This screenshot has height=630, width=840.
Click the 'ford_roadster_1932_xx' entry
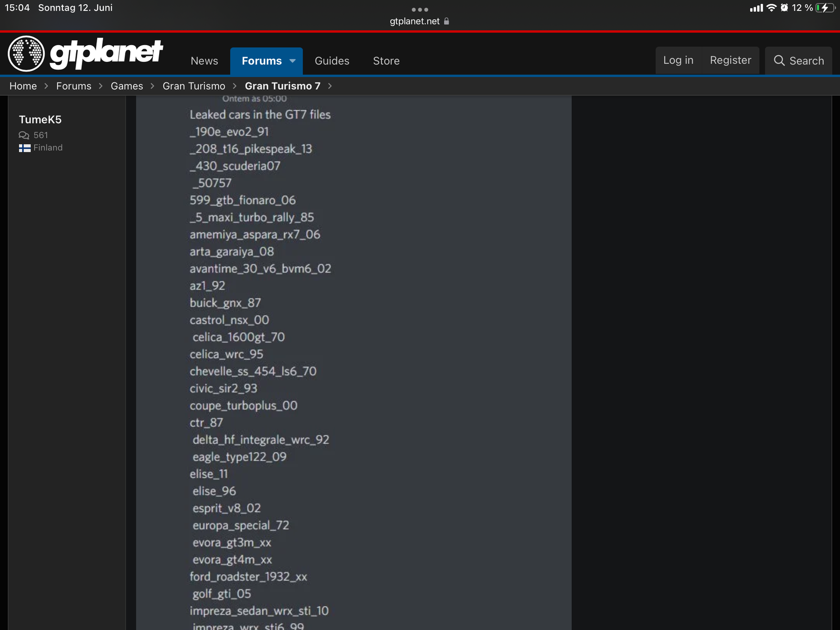(x=248, y=577)
